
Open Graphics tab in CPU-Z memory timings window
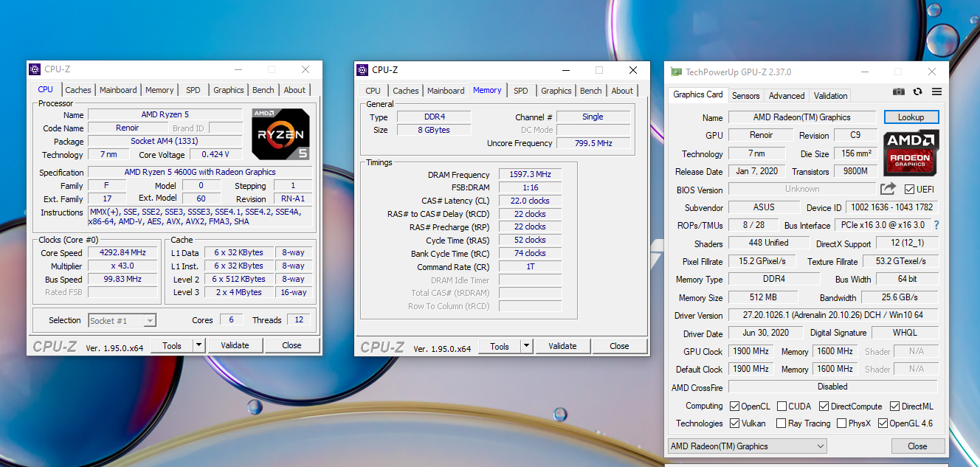556,91
